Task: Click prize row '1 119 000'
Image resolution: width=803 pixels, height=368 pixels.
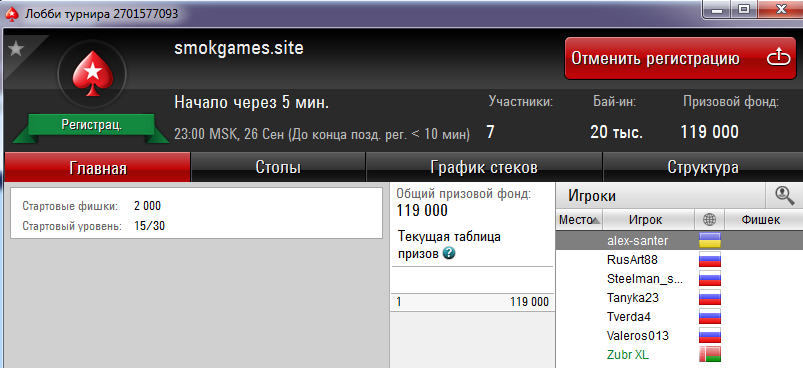Action: click(x=472, y=302)
